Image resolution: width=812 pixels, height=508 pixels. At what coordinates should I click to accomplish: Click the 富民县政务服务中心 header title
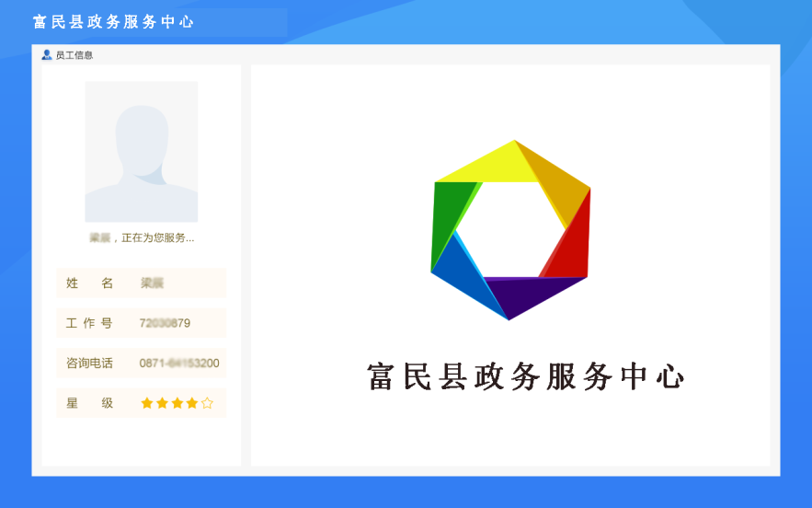click(x=113, y=22)
